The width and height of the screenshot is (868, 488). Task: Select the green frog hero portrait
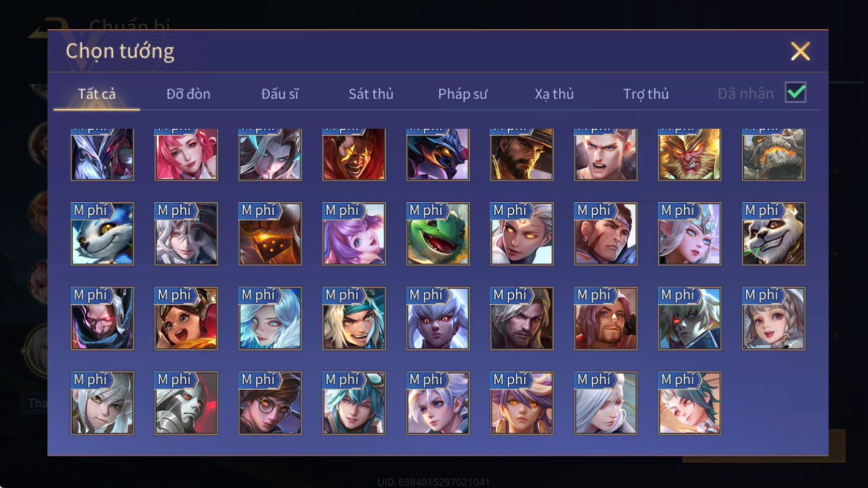(438, 234)
